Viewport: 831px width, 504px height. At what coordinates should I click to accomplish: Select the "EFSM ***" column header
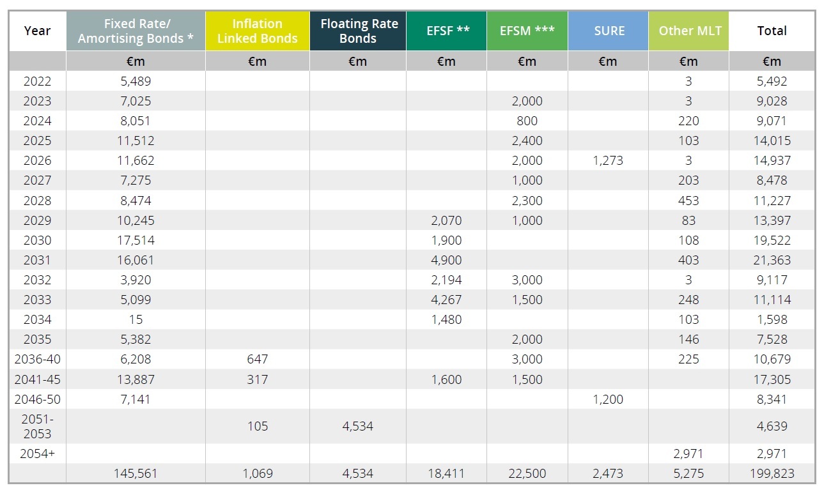point(527,31)
